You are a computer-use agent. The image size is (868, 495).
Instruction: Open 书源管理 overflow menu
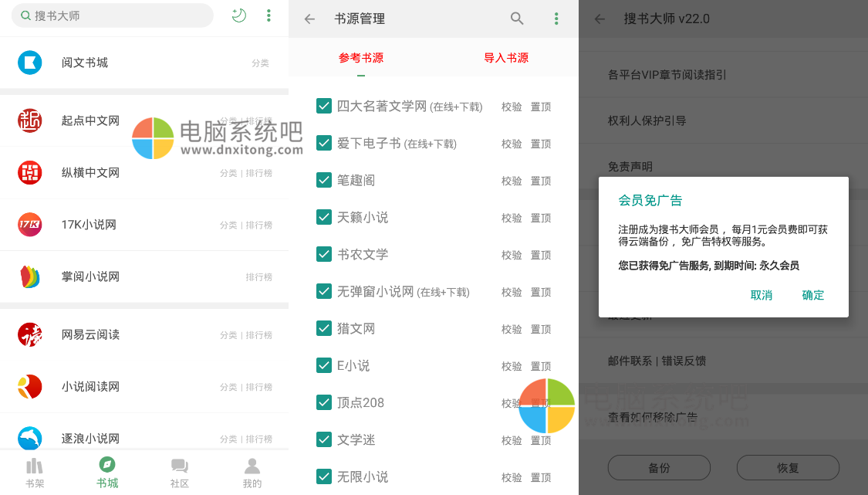556,19
